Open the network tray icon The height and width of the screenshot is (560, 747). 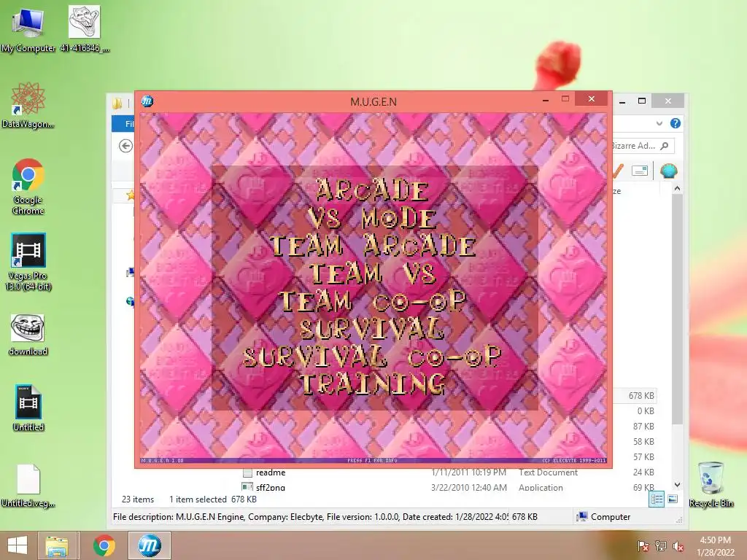coord(661,546)
